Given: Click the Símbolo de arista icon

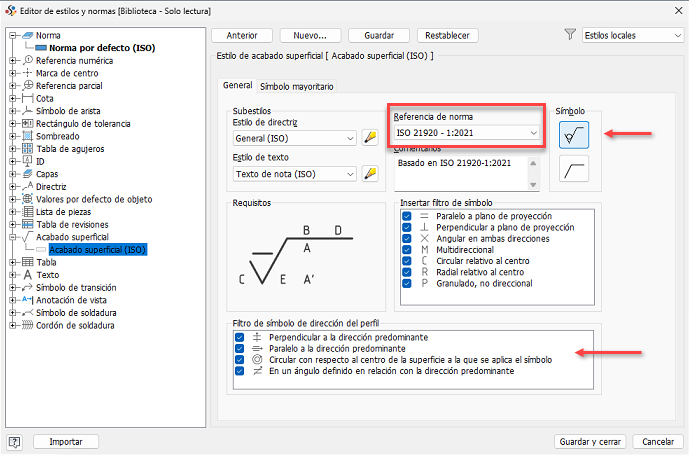Looking at the screenshot, I should click(28, 111).
